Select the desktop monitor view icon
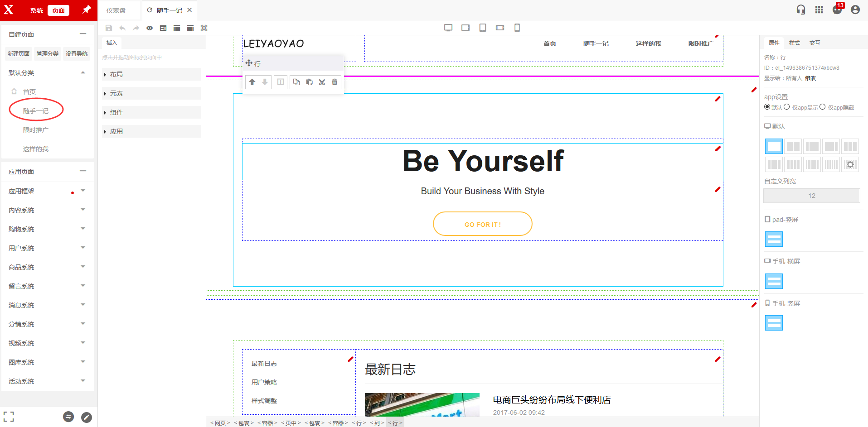Screen dimensions: 868x427 pos(448,28)
